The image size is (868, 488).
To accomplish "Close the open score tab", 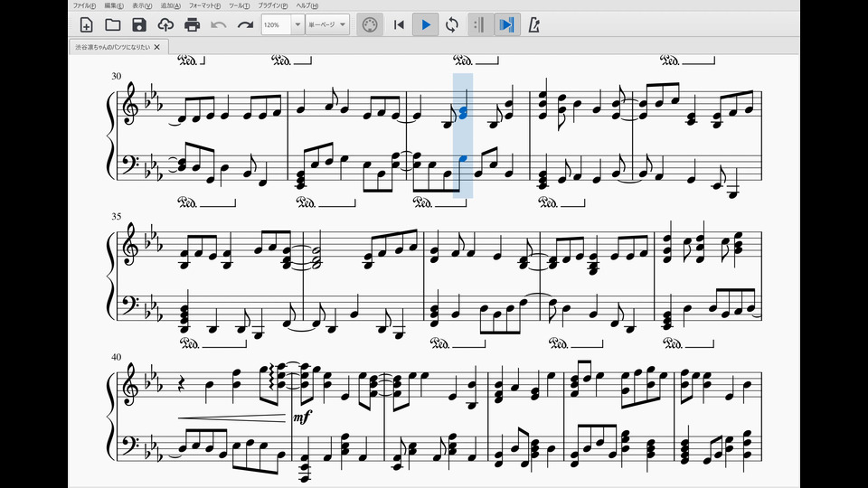I will [x=157, y=47].
